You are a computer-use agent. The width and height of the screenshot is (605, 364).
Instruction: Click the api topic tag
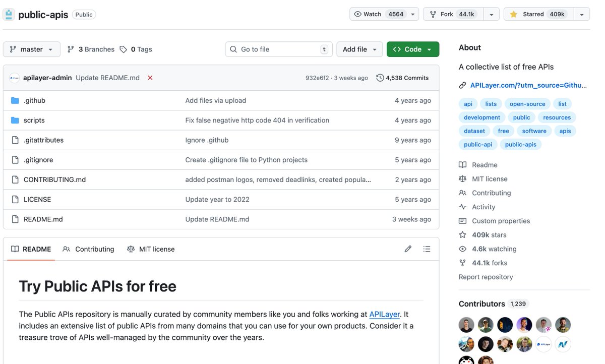tap(468, 104)
